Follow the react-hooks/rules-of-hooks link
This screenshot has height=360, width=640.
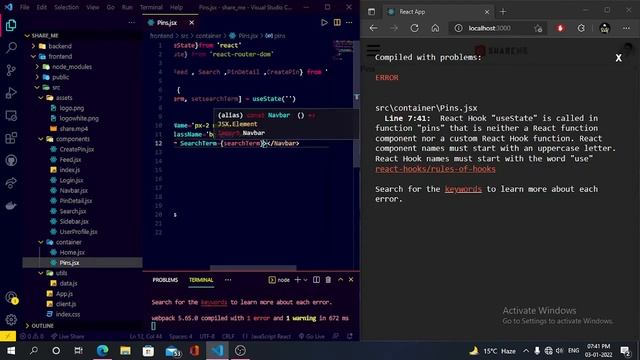coord(435,169)
